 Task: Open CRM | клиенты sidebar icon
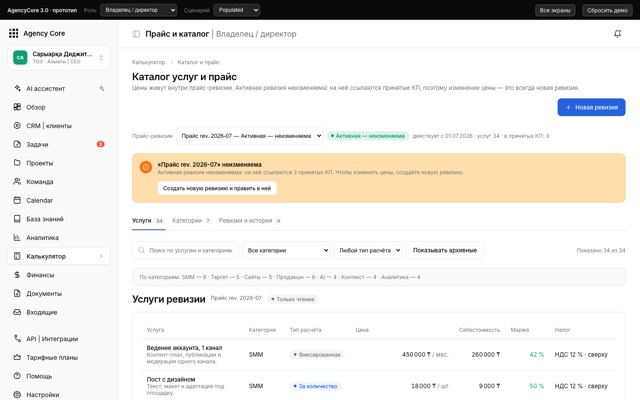click(x=17, y=126)
